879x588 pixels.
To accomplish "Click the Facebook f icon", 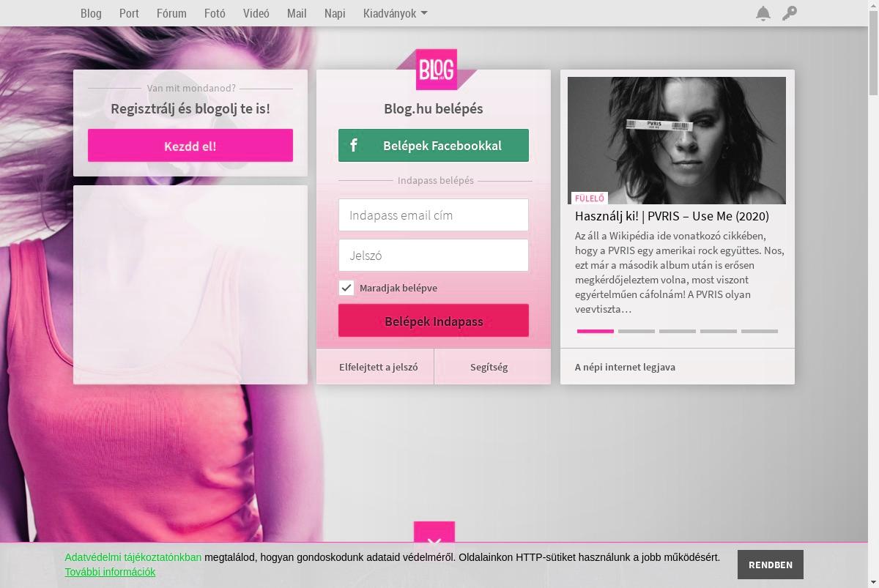I will [353, 145].
